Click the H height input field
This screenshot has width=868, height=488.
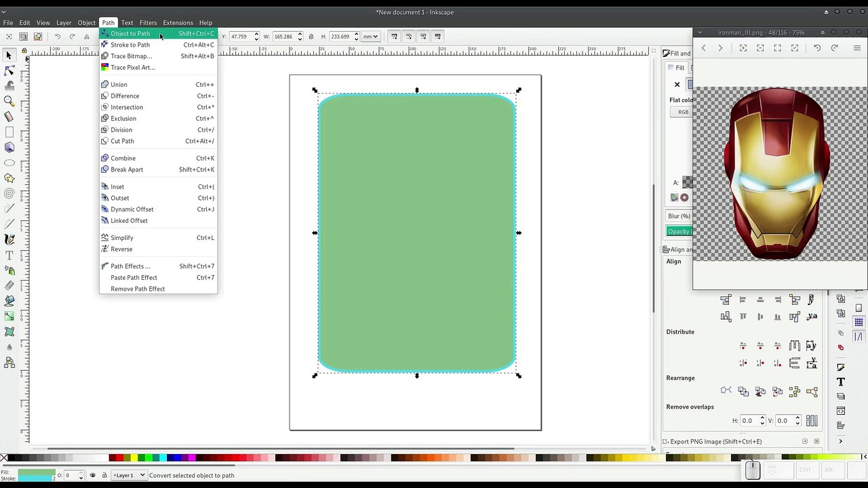pos(340,37)
